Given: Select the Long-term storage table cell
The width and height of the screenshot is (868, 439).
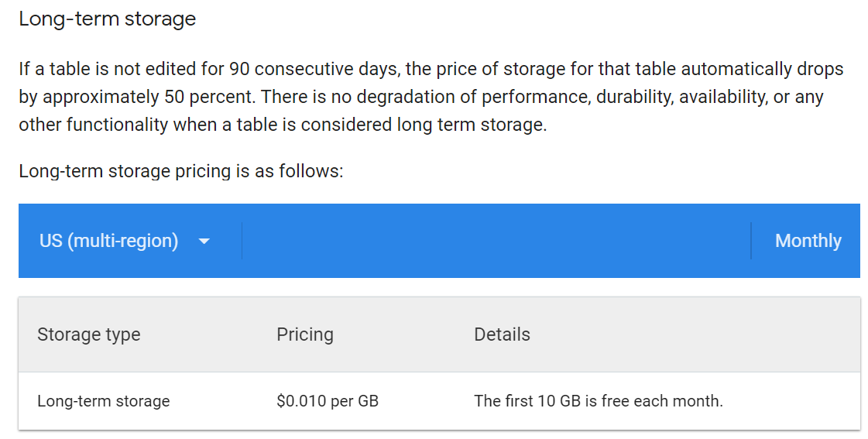Looking at the screenshot, I should coord(103,401).
